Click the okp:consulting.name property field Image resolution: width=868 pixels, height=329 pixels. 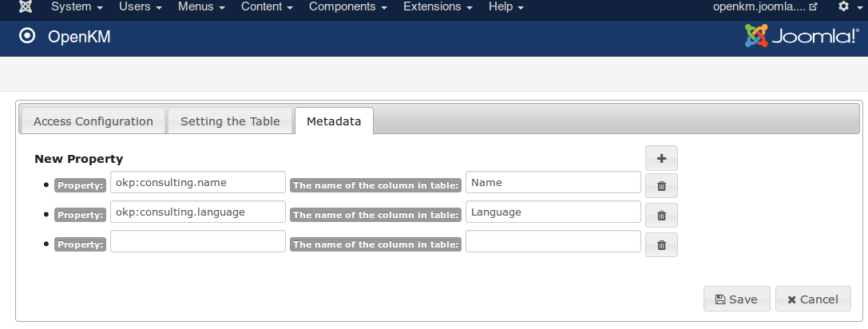[x=197, y=182]
